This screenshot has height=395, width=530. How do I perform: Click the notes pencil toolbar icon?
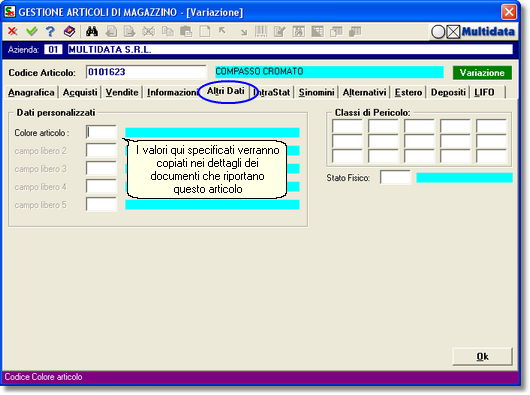click(x=280, y=32)
